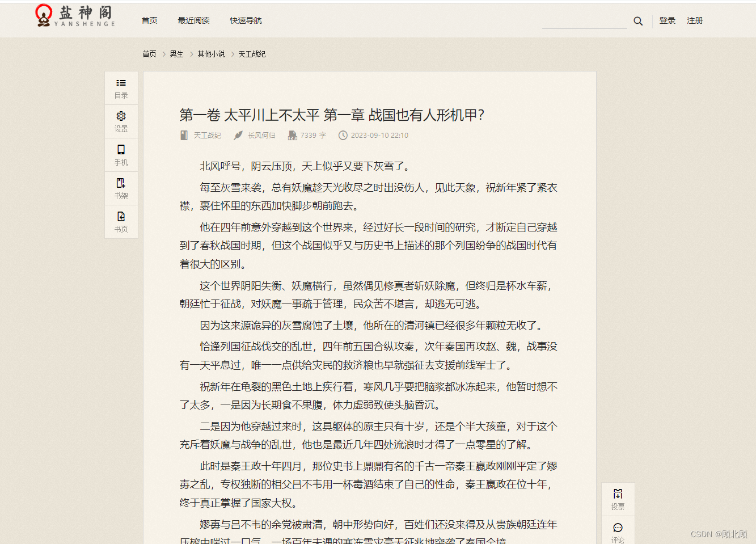Image resolution: width=756 pixels, height=544 pixels.
Task: Click 首页 in the breadcrumb
Action: (x=150, y=54)
